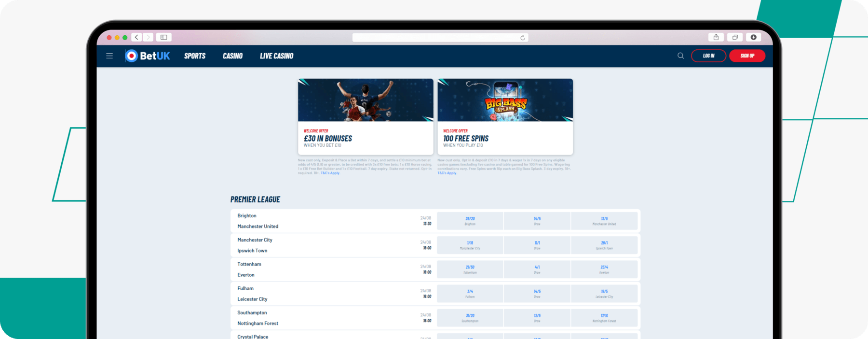Image resolution: width=868 pixels, height=339 pixels.
Task: Select Ipswich Town odds 29/1
Action: (604, 245)
